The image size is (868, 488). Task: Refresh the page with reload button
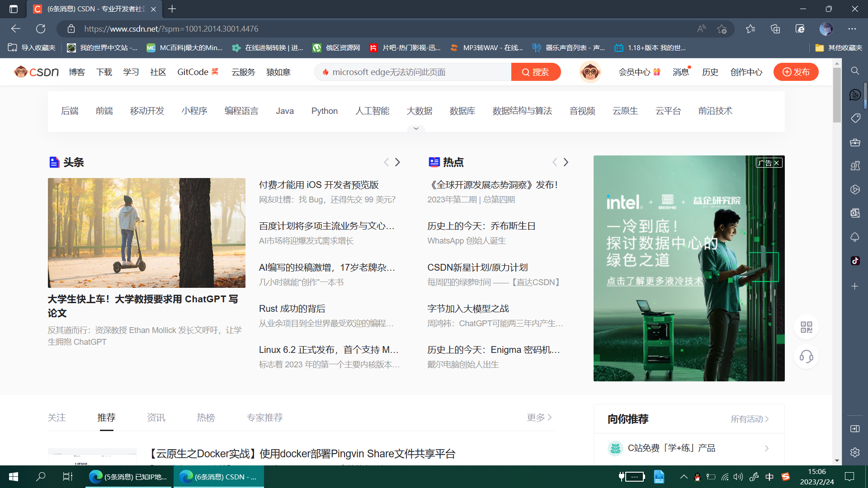41,29
